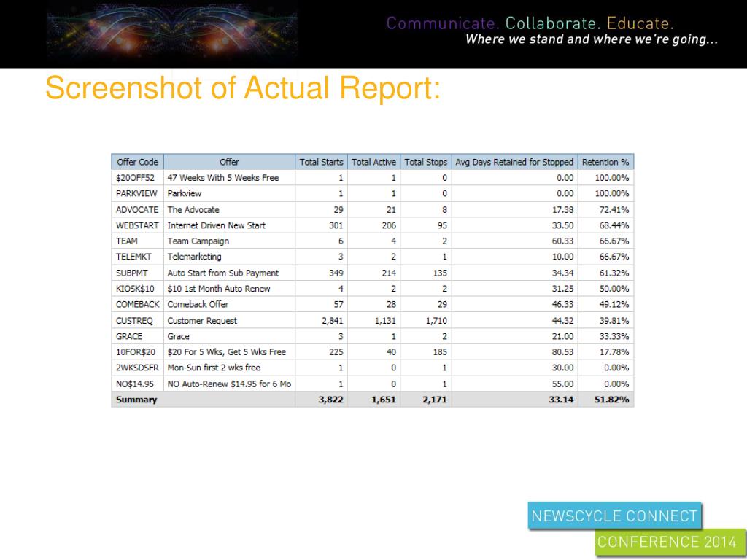The image size is (747, 560).
Task: Click the Summary row label
Action: coord(136,400)
